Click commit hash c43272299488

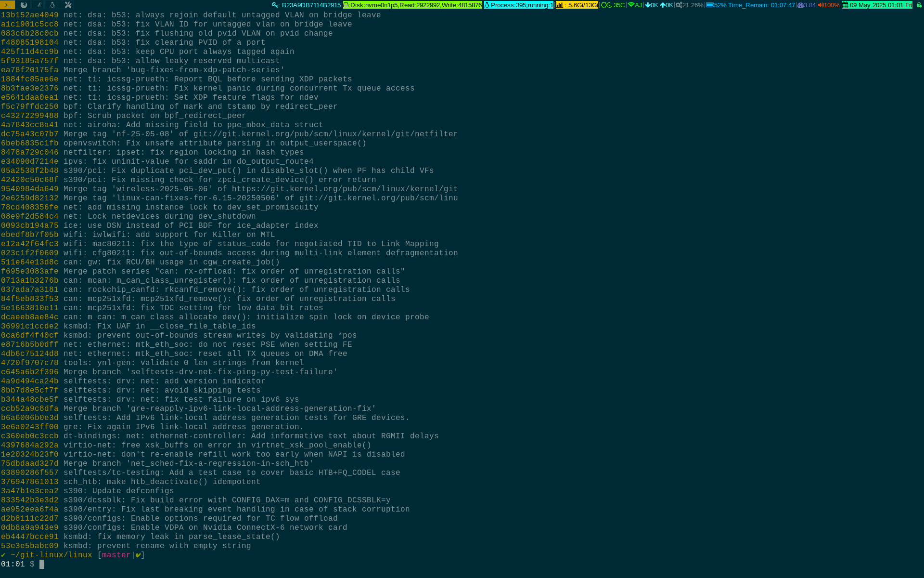coord(29,116)
